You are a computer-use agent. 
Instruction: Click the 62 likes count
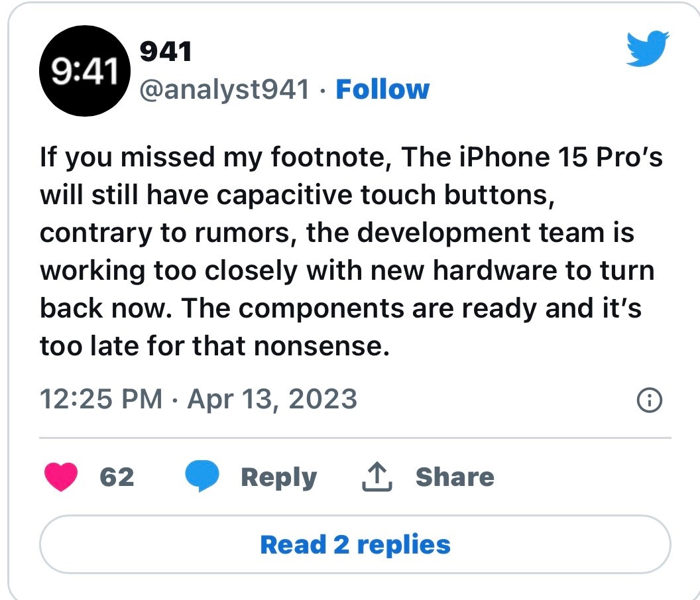pos(117,477)
